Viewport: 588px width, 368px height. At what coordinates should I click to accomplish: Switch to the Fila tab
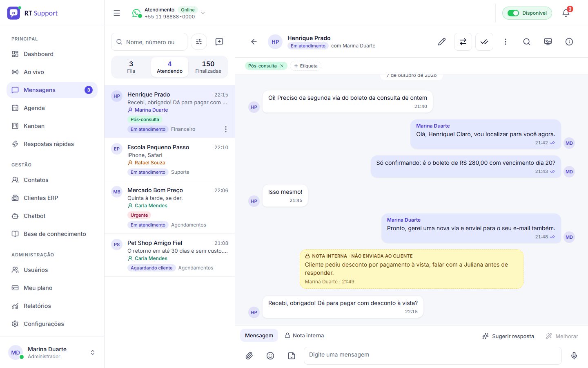click(131, 67)
